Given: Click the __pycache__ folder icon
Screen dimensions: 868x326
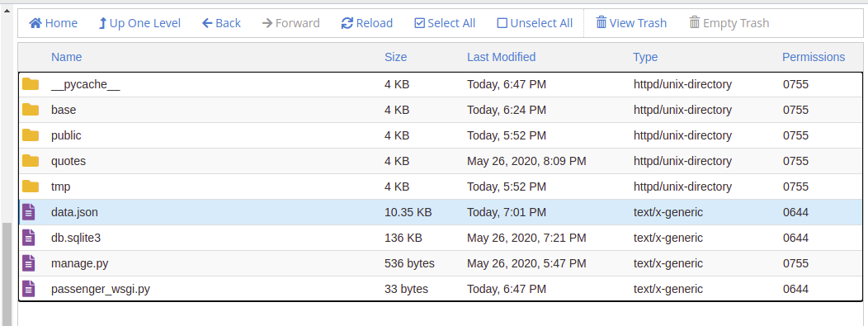Looking at the screenshot, I should [x=31, y=84].
